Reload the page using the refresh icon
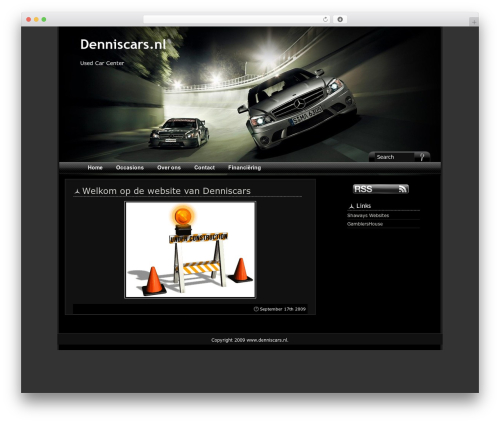This screenshot has width=500, height=423. [325, 19]
